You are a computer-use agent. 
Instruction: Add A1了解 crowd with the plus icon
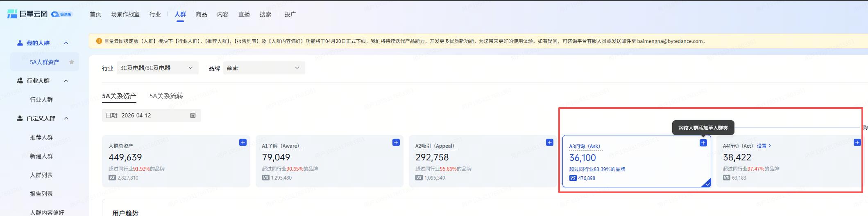tap(396, 142)
